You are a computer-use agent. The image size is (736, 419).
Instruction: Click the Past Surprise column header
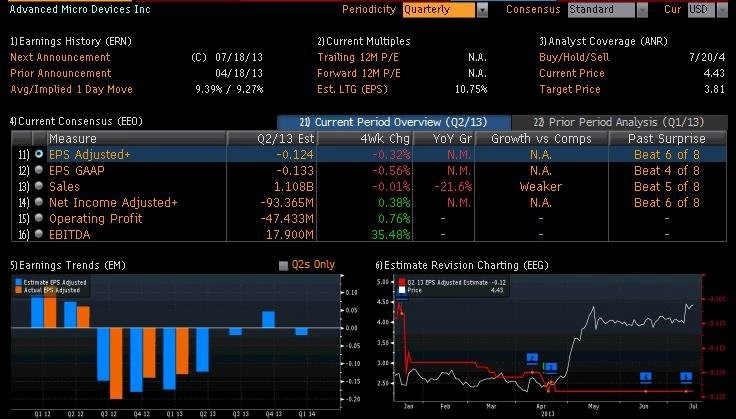pos(667,138)
